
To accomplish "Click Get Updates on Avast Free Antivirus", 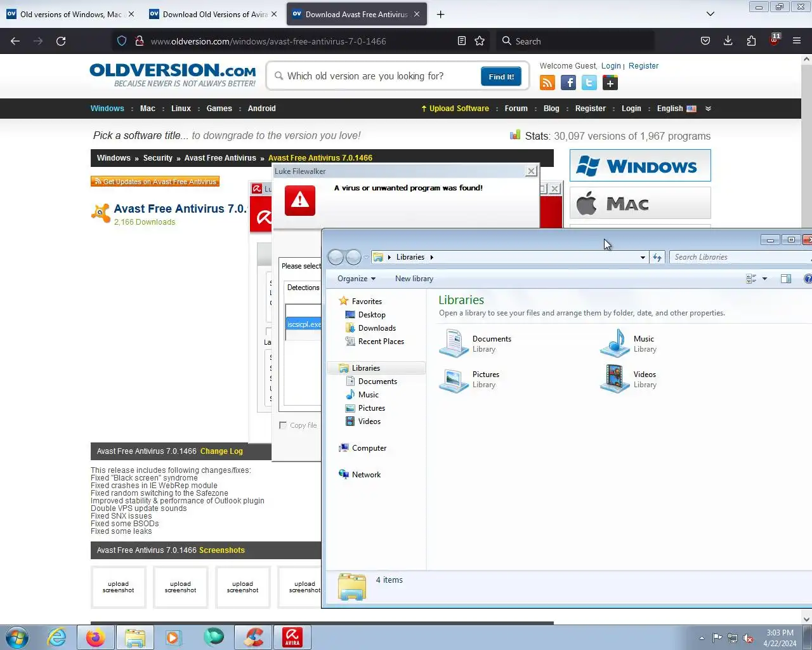I will (155, 182).
